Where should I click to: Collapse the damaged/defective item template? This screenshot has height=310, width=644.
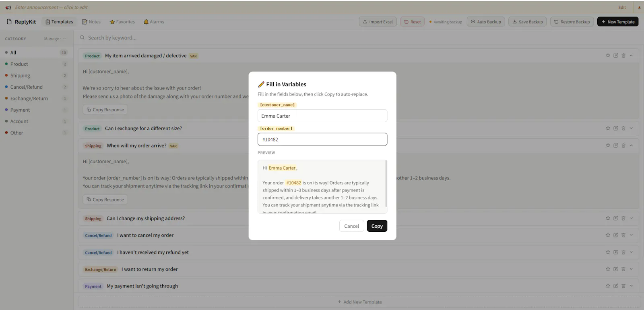(x=631, y=56)
